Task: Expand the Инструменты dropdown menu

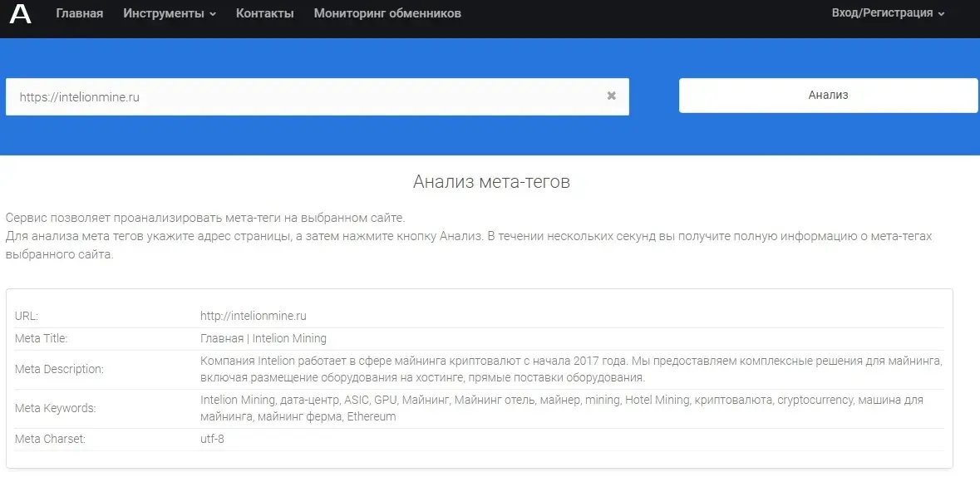Action: 170,13
